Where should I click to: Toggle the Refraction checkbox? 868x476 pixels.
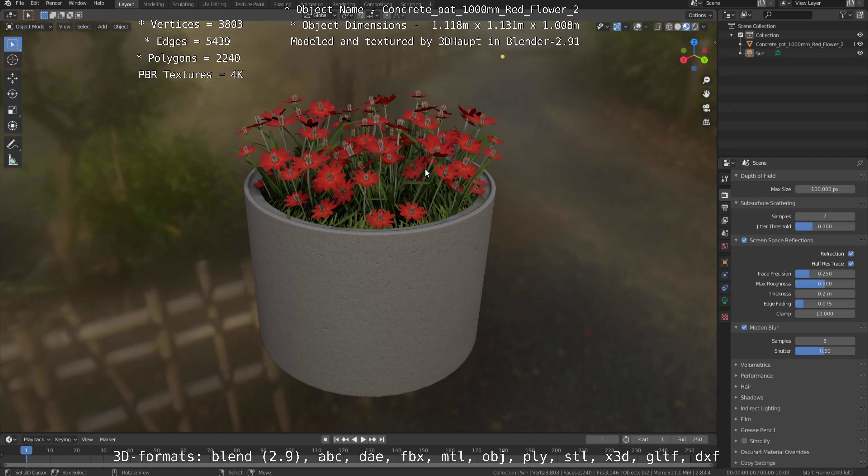851,254
